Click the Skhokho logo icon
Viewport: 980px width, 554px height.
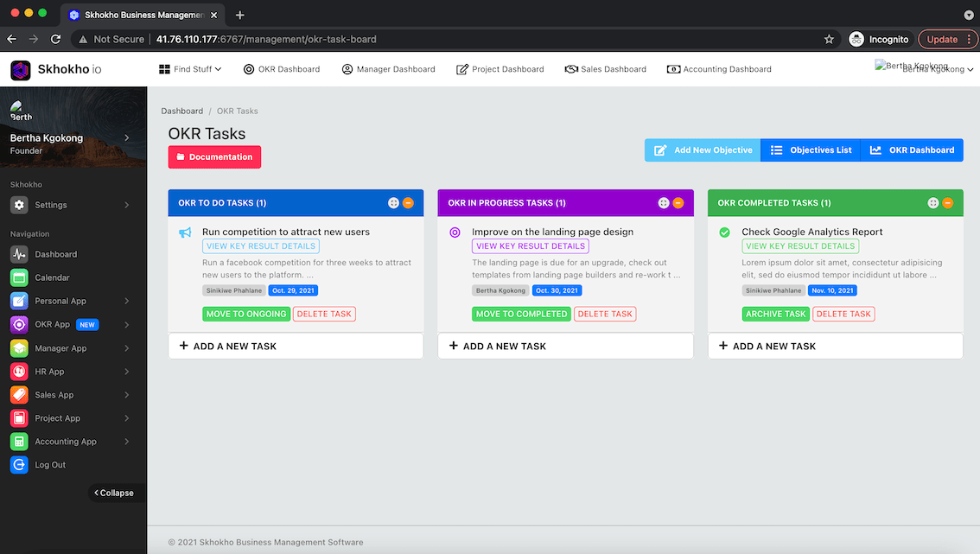[x=21, y=69]
